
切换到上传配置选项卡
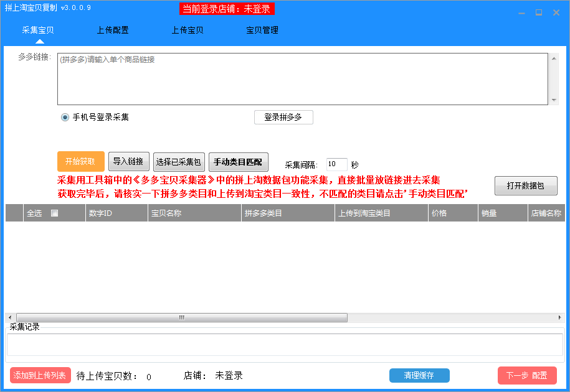[x=113, y=29]
